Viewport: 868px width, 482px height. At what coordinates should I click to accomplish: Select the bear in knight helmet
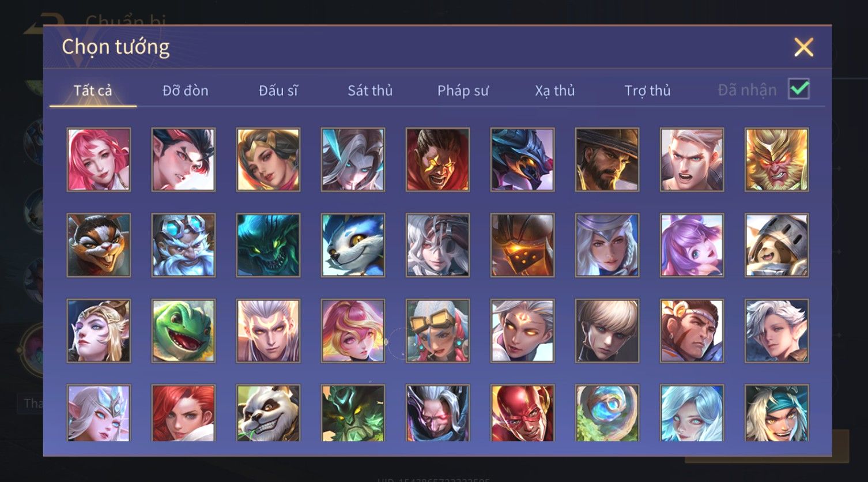click(776, 246)
